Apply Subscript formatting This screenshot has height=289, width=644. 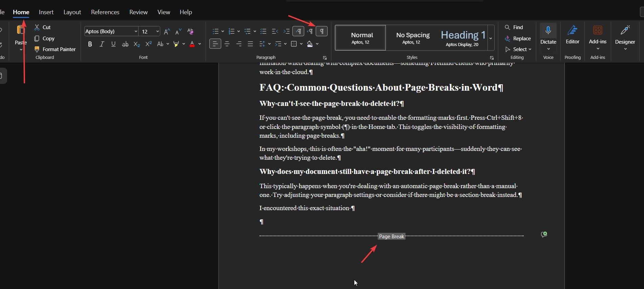click(137, 44)
